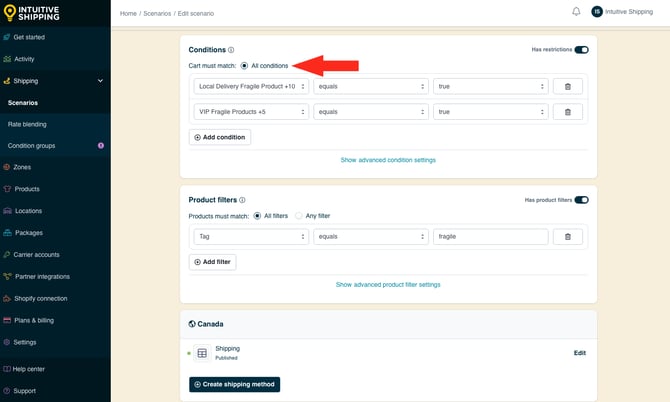Click the Shopify connection icon
The height and width of the screenshot is (402, 670).
[x=7, y=298]
